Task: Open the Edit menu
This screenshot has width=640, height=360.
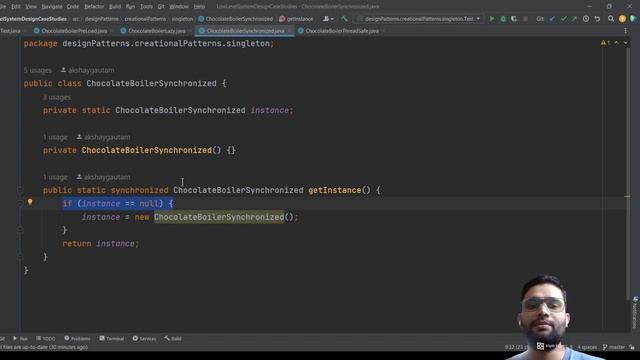Action: 16,7
